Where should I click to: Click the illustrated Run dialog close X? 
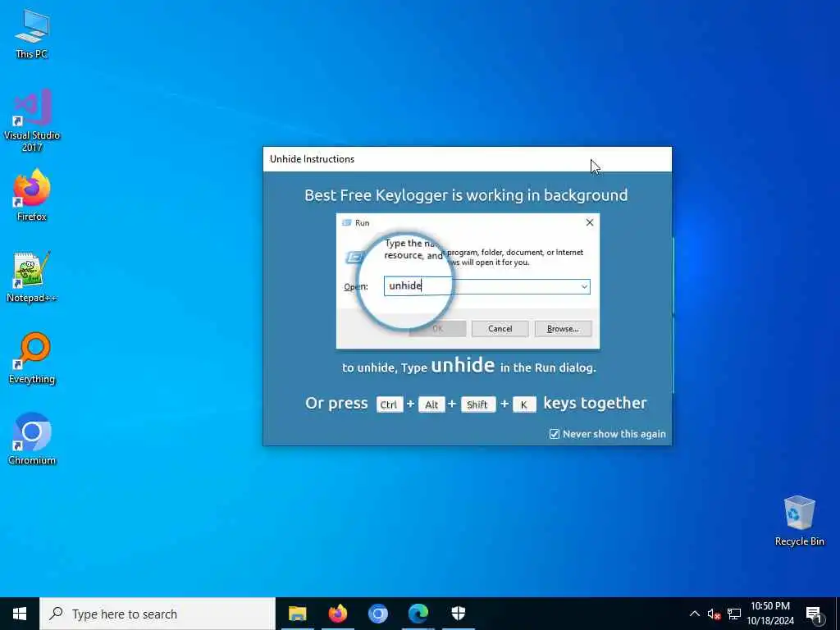(x=589, y=222)
